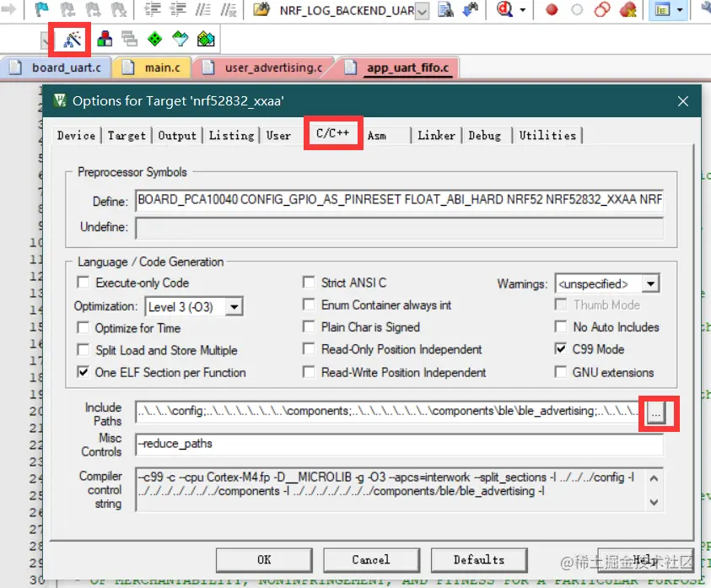Viewport: 711px width, 588px height.
Task: Comment selection toolbar icon
Action: point(203,9)
